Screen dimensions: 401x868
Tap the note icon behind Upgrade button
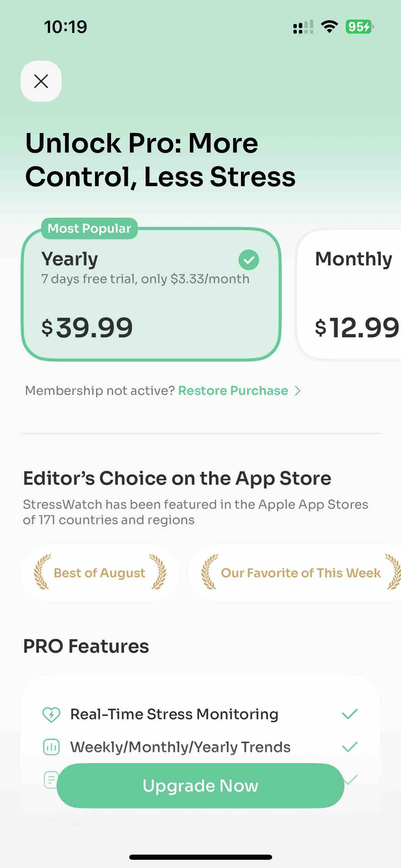pyautogui.click(x=50, y=780)
